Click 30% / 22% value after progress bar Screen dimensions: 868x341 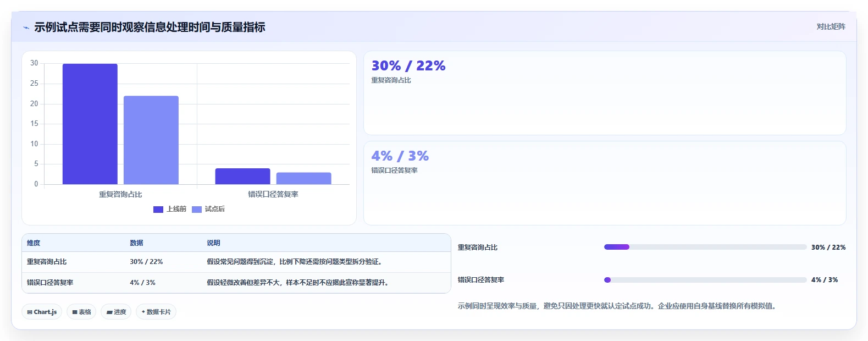828,248
